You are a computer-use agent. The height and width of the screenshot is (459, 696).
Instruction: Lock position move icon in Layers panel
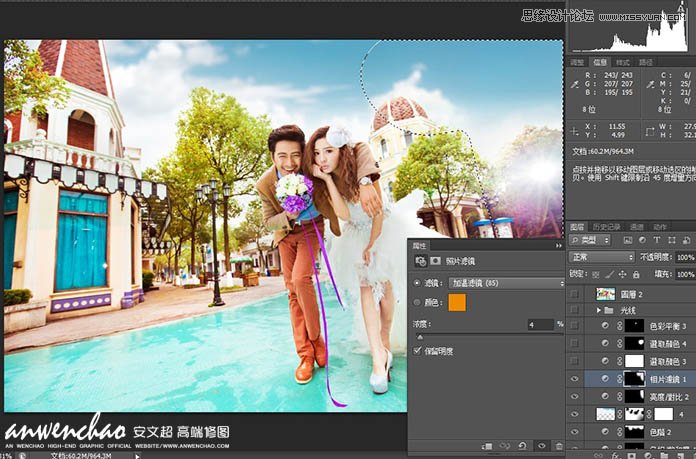tap(622, 274)
